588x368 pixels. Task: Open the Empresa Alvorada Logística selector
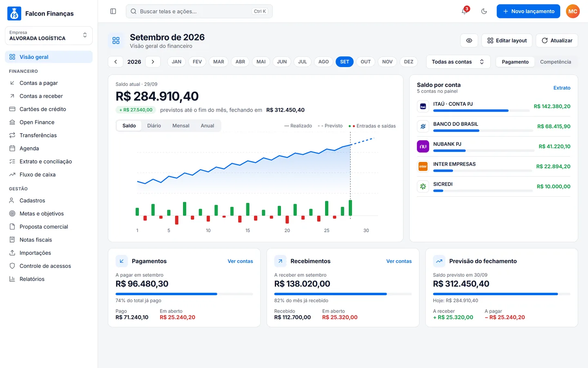(x=49, y=36)
